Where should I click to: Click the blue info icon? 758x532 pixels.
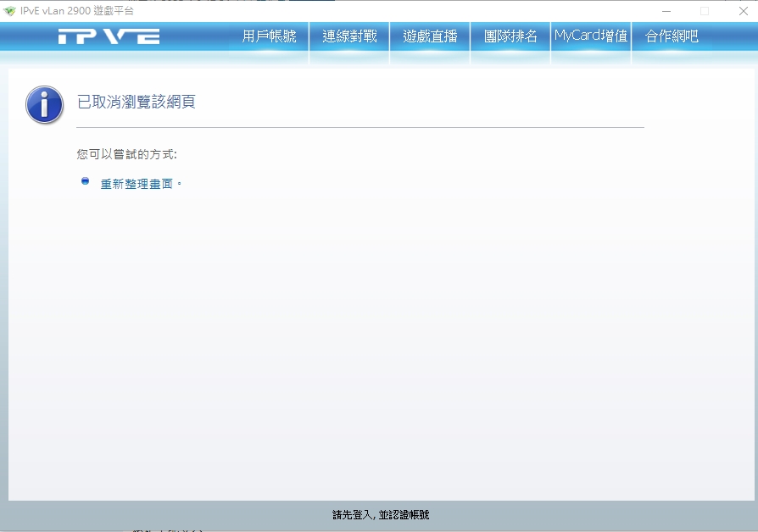(x=44, y=105)
